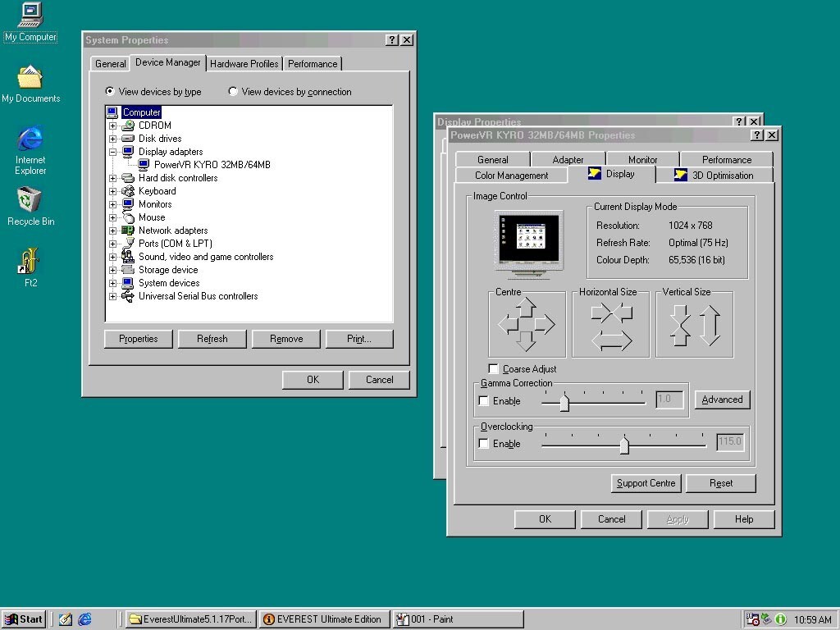Enable the Gamma Correction checkbox
The height and width of the screenshot is (630, 840).
pyautogui.click(x=484, y=401)
